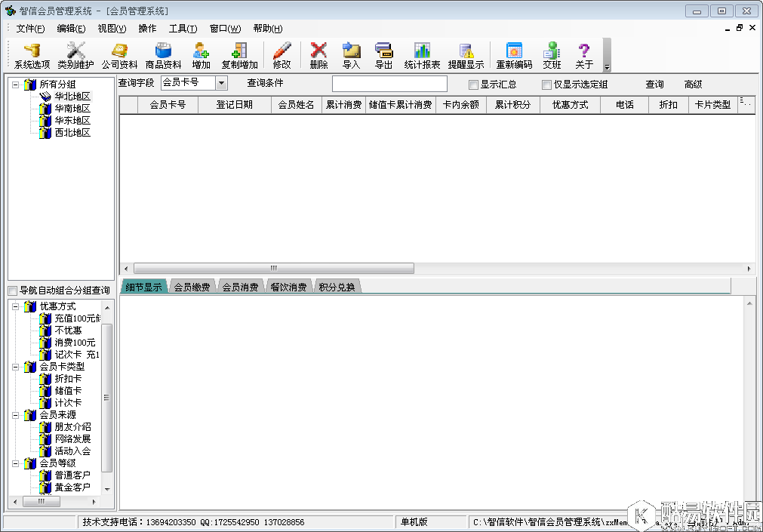Click the 删除 delete icon

(318, 55)
